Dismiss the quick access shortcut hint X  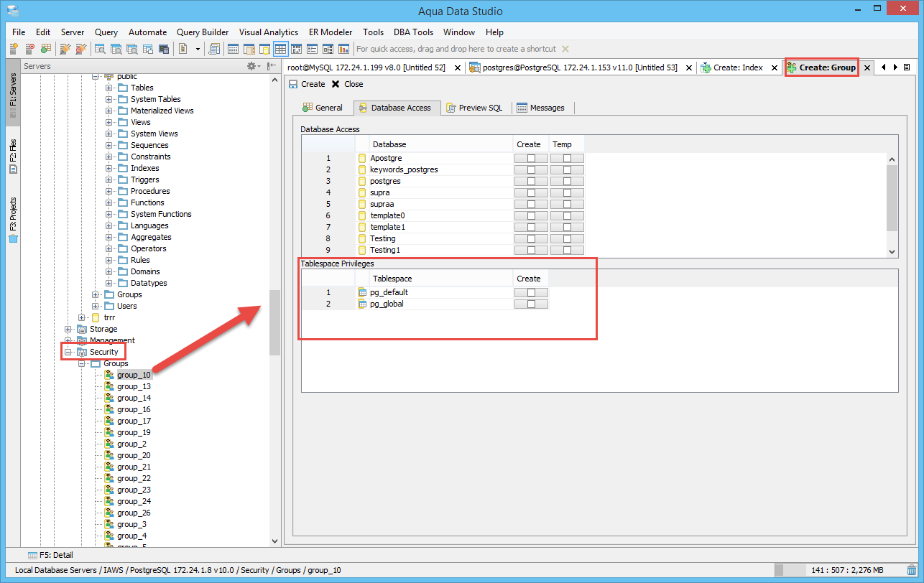(x=565, y=49)
